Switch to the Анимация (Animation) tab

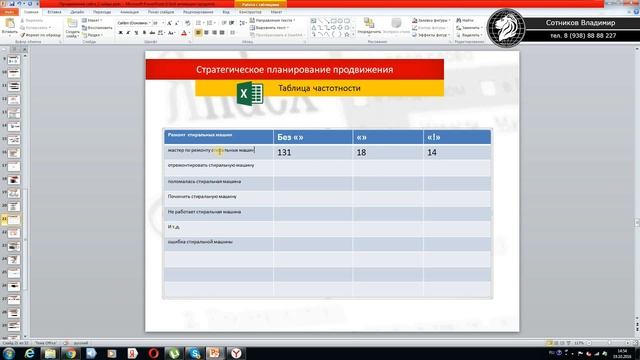click(129, 12)
